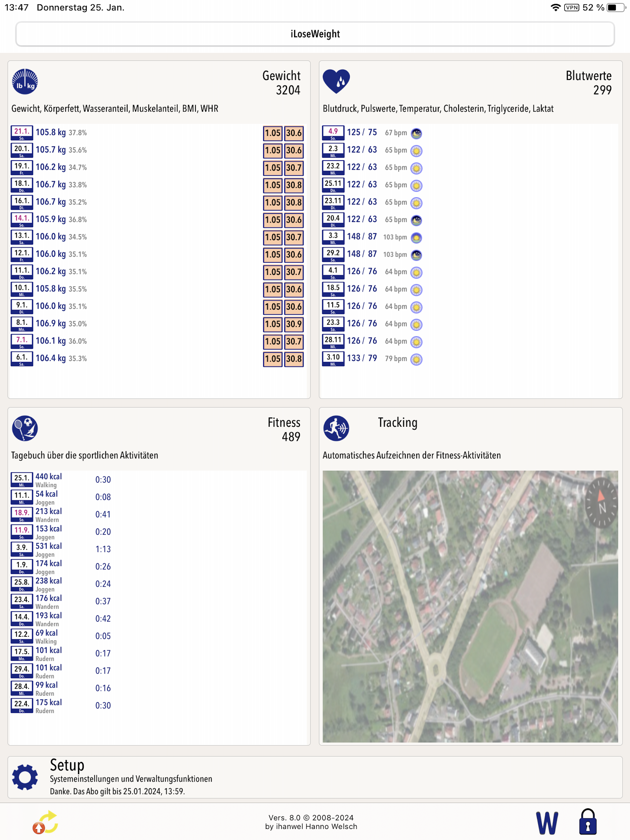The image size is (630, 840).
Task: Select the 105.9 kg 36.8% entry
Action: click(157, 220)
